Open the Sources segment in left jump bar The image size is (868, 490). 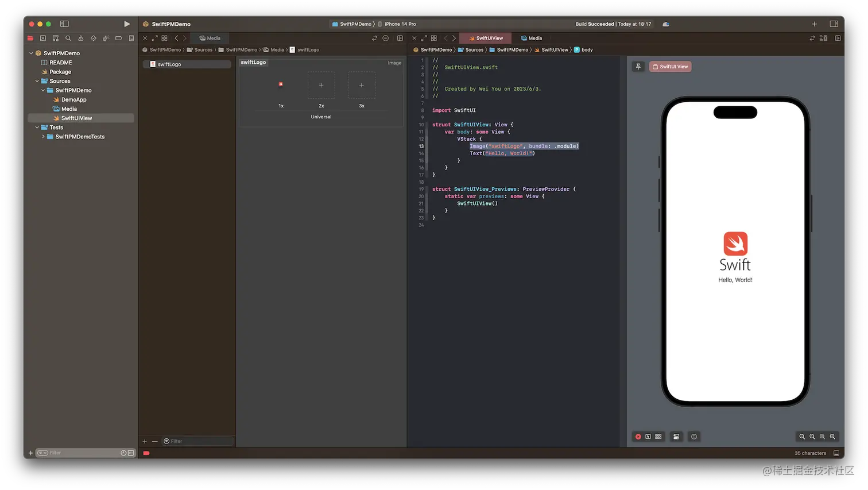199,50
